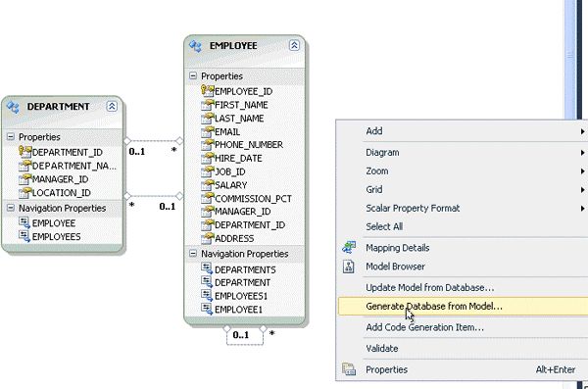588x389 pixels.
Task: Collapse DEPARTMENT Navigation Properties section
Action: [x=11, y=208]
